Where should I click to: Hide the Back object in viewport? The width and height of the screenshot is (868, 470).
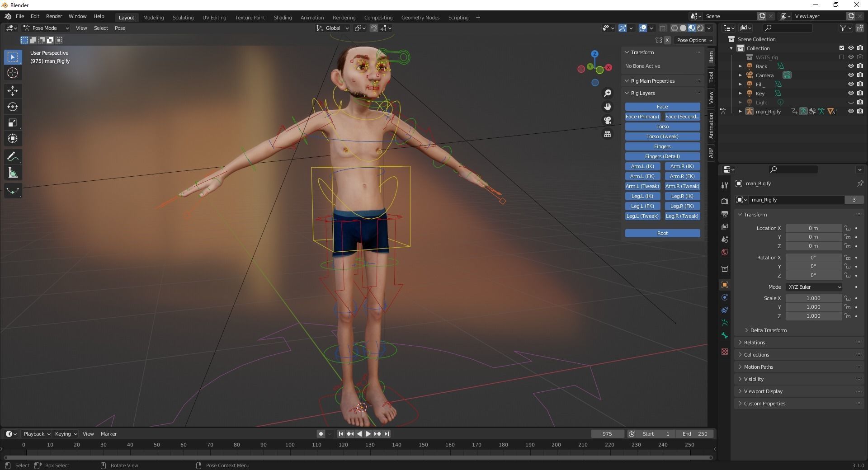click(851, 66)
